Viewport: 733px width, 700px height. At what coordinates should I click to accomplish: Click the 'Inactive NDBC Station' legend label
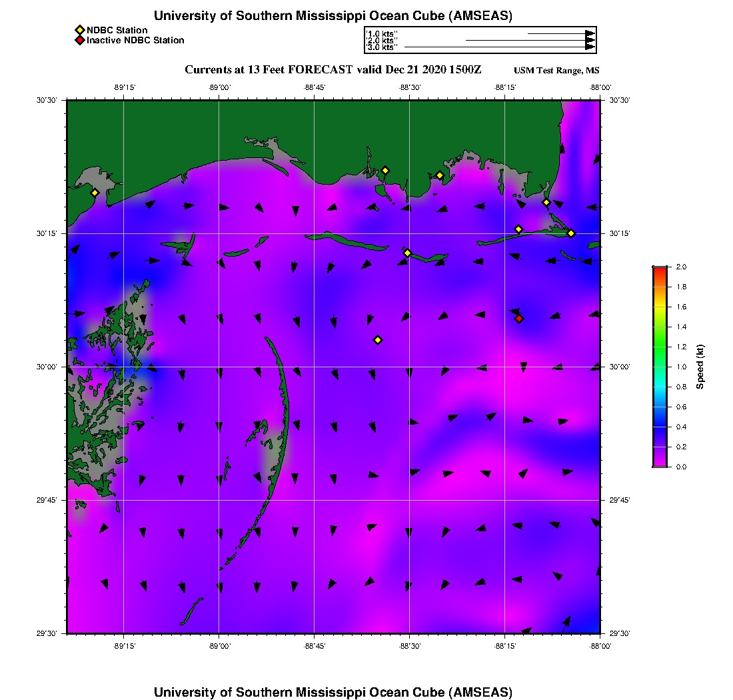(135, 41)
